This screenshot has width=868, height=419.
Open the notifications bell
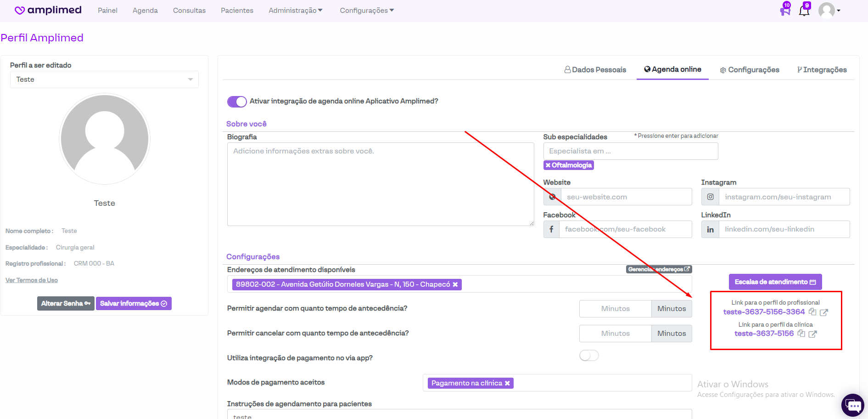804,10
